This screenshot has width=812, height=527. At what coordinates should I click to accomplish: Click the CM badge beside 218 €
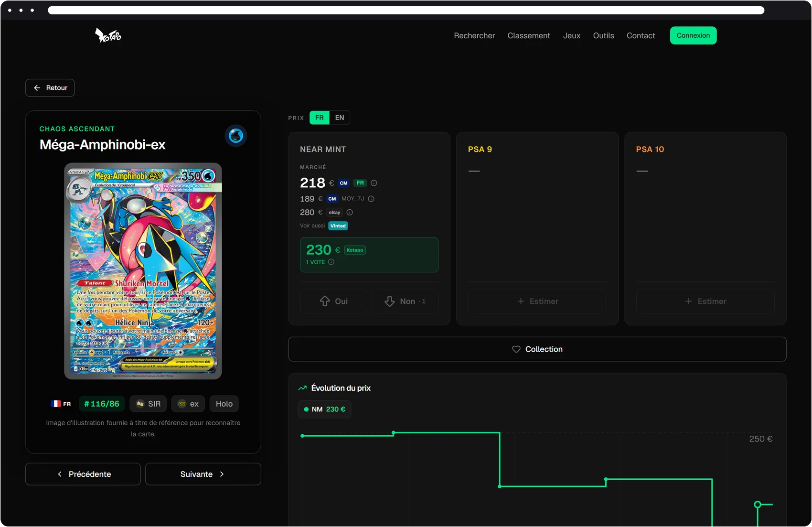coord(343,183)
